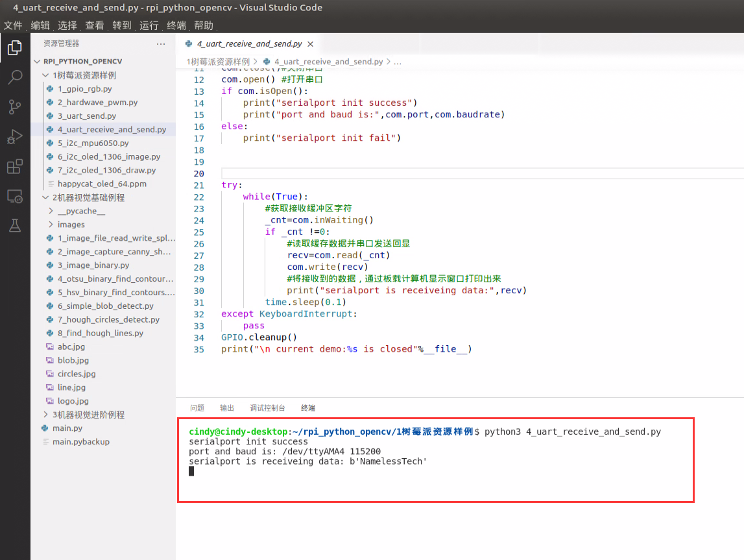Open Source Control view

coord(15,107)
